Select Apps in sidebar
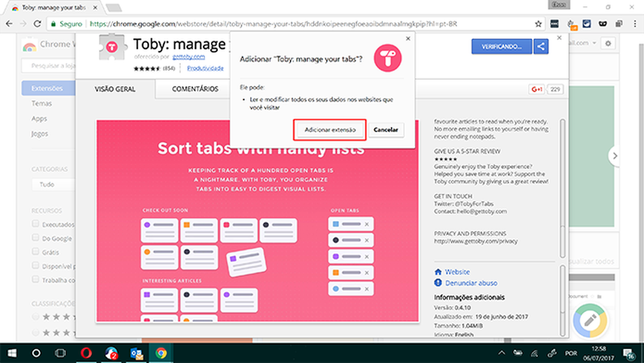This screenshot has height=363, width=644. (x=39, y=119)
